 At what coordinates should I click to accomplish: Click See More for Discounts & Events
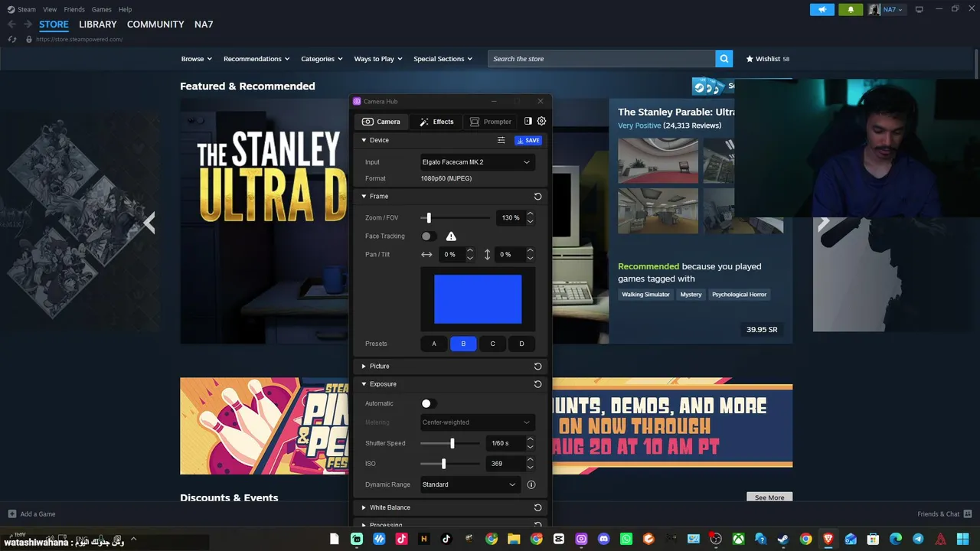(x=769, y=497)
